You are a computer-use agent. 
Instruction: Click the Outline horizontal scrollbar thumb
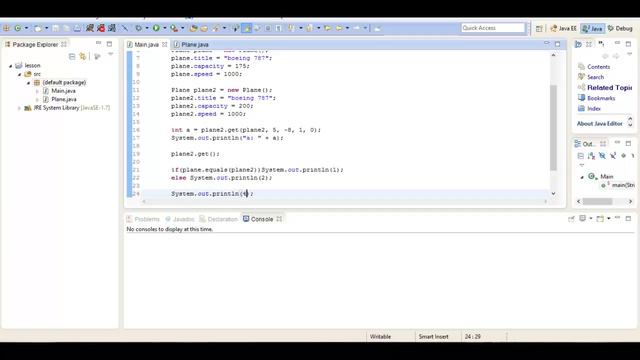[x=598, y=201]
